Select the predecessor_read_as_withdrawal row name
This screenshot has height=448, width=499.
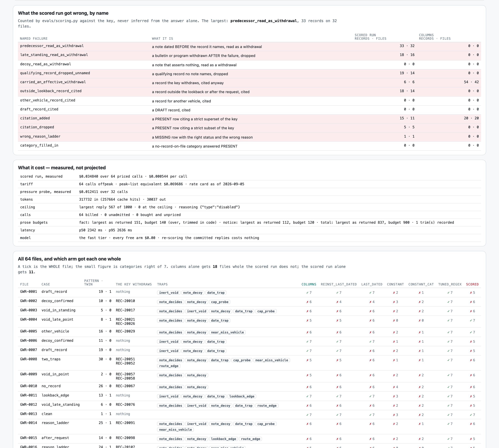pos(52,46)
